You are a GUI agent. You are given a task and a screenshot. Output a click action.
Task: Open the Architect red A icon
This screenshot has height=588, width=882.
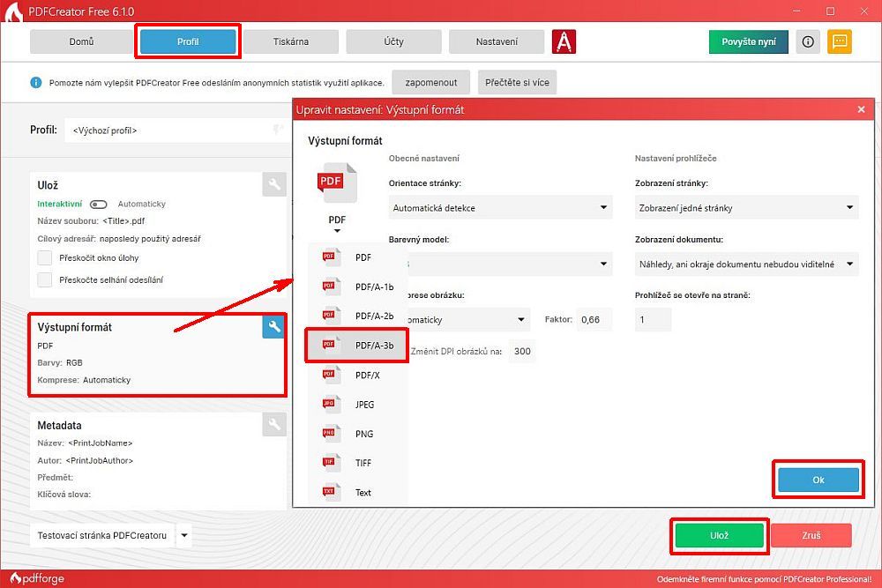click(564, 41)
